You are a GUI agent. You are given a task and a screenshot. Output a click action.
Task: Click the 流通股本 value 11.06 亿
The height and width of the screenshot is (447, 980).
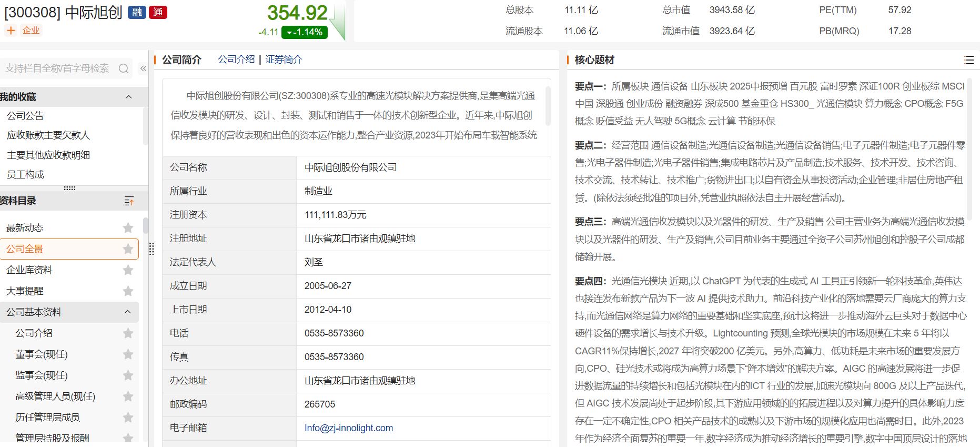pyautogui.click(x=581, y=31)
